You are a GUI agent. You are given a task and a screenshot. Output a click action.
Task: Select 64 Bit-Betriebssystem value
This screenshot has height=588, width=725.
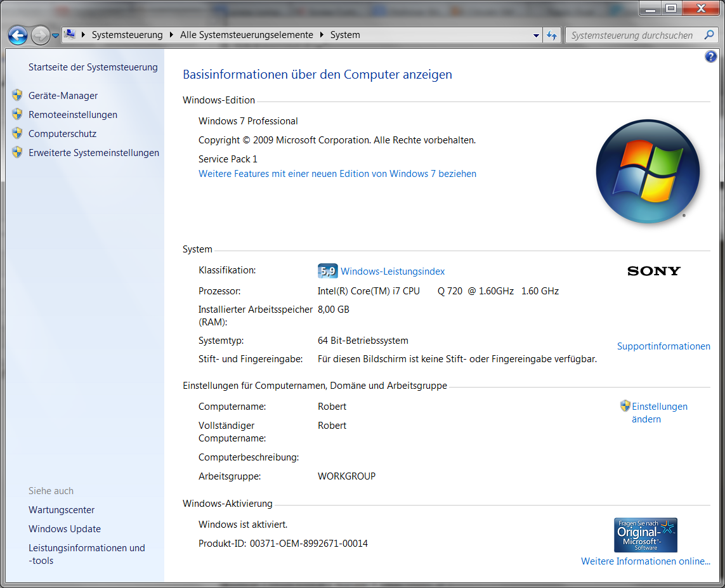click(363, 341)
